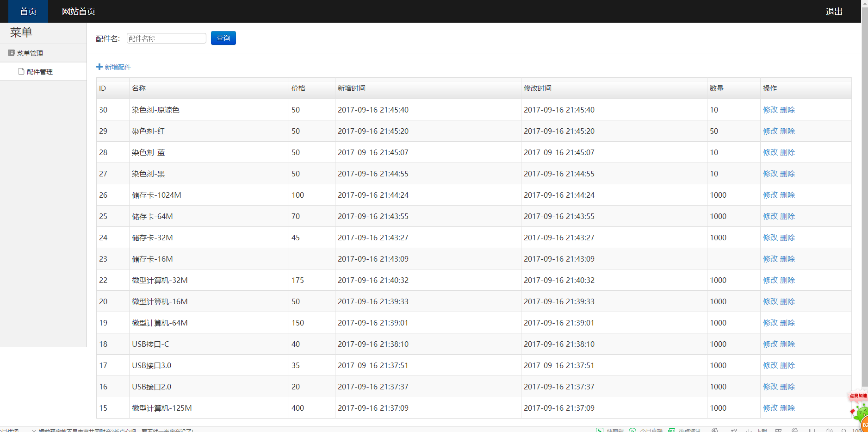Click 修改 for 储存卡-64M
This screenshot has height=432, width=868.
770,216
